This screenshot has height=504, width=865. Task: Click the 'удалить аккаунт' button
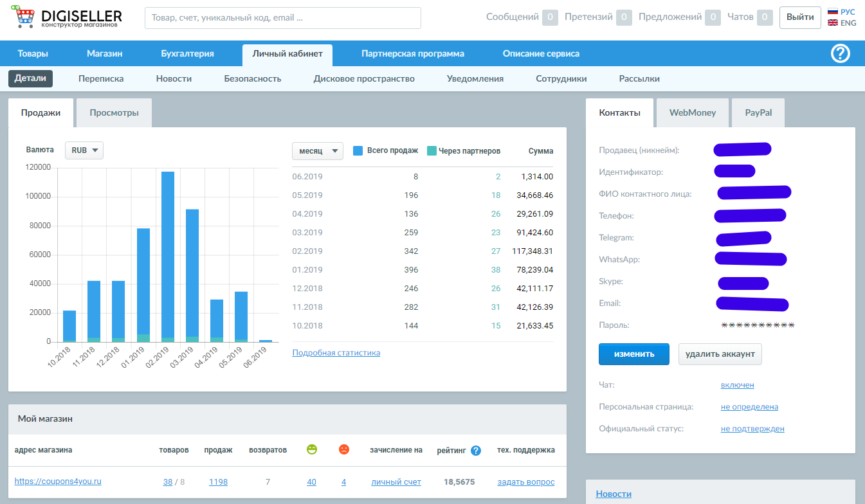(720, 354)
